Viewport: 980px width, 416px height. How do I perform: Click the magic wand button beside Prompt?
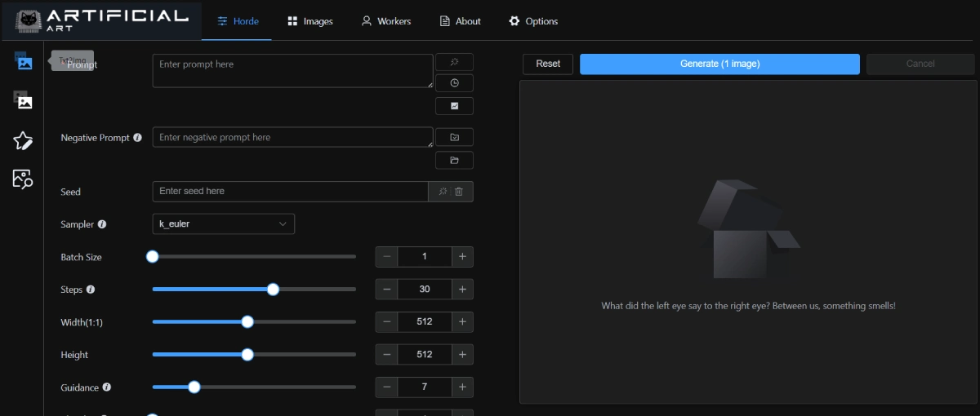tap(454, 63)
